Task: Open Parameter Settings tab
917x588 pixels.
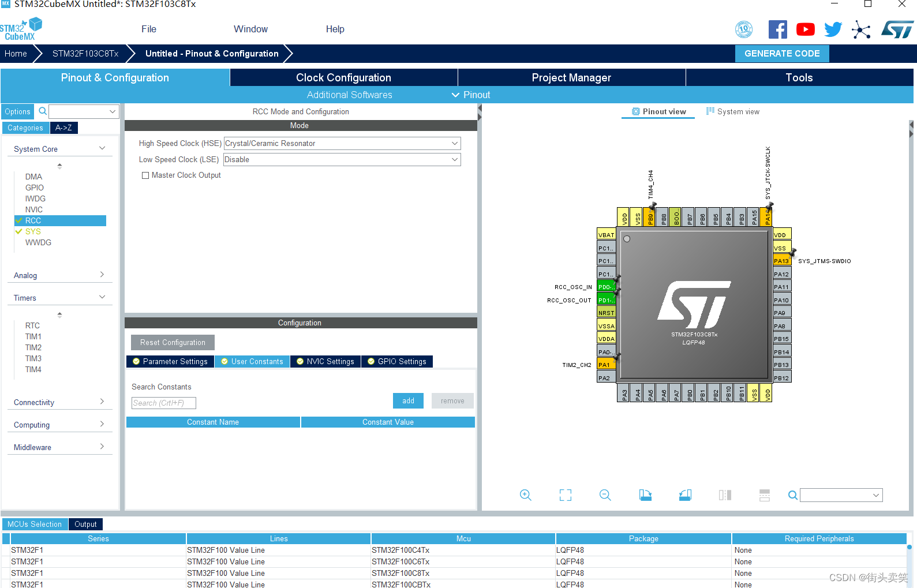Action: [170, 361]
